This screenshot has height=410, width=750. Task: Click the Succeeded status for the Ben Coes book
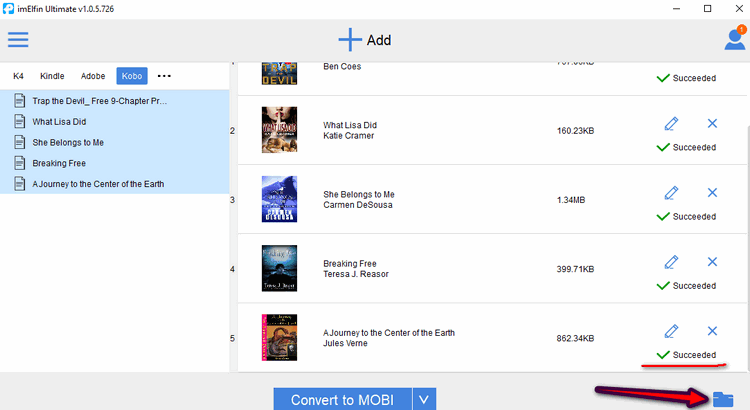pos(686,78)
